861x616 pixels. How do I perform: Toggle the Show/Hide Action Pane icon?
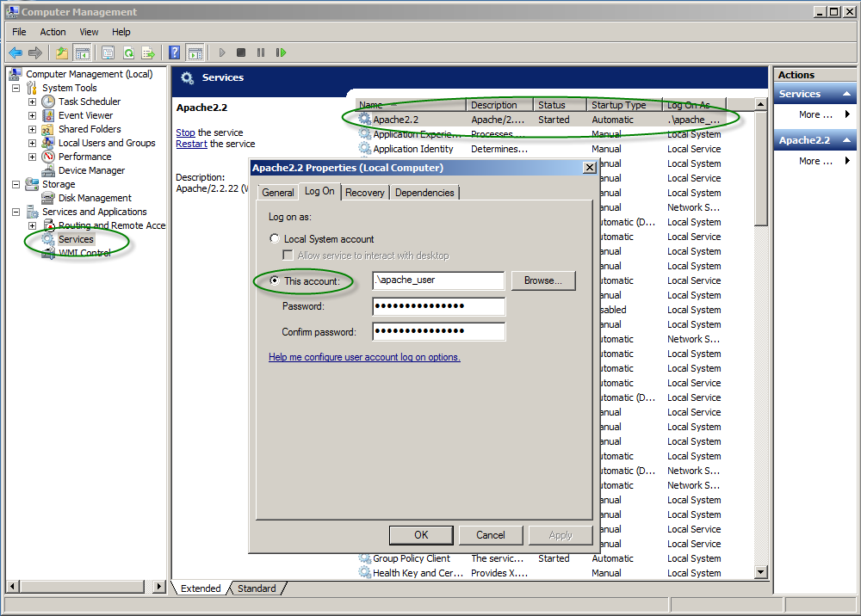click(195, 52)
